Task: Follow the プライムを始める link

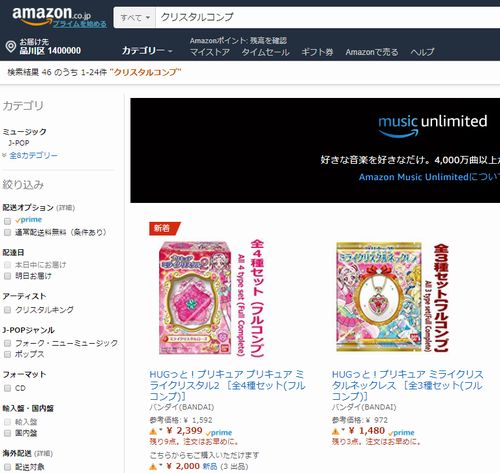Action: coord(80,24)
